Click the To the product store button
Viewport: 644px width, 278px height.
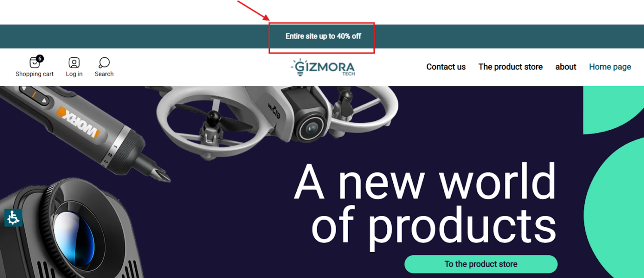tap(481, 264)
